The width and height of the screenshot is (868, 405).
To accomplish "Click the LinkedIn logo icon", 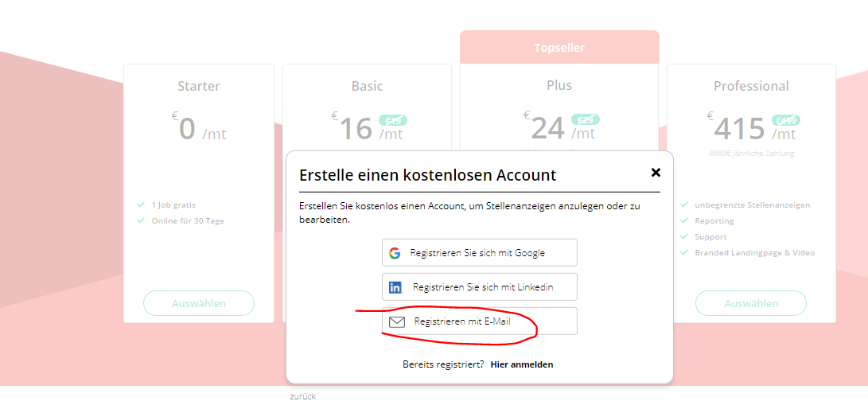I will tap(395, 288).
